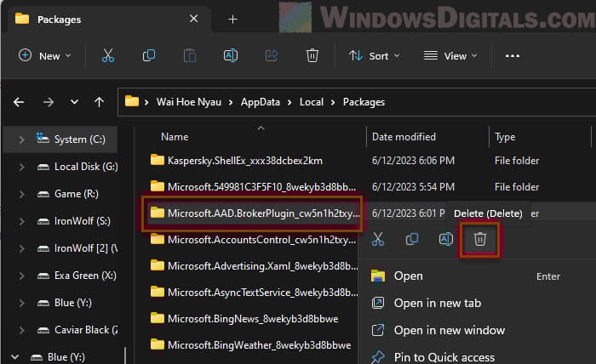Open the chevron after Local in the breadcrumb
This screenshot has height=364, width=596.
pyautogui.click(x=333, y=103)
